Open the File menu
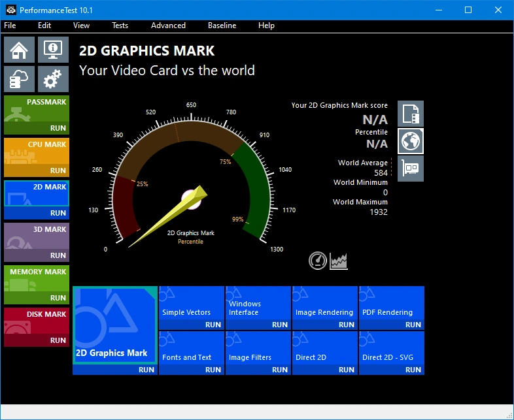514x420 pixels. pos(10,25)
